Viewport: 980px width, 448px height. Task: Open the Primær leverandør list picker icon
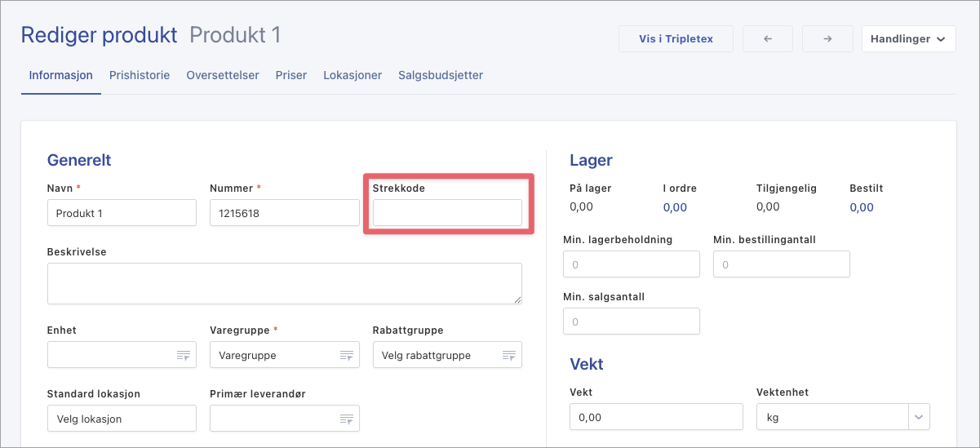coord(346,419)
